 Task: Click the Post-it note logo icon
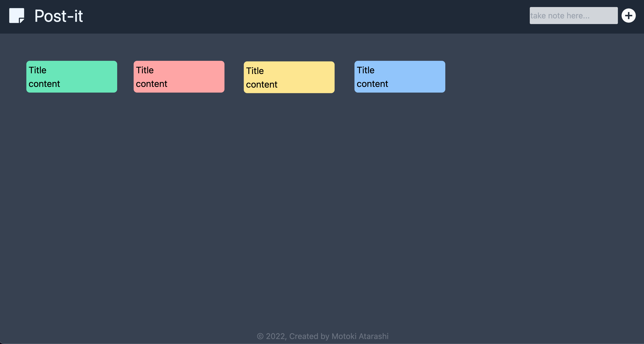click(x=17, y=16)
